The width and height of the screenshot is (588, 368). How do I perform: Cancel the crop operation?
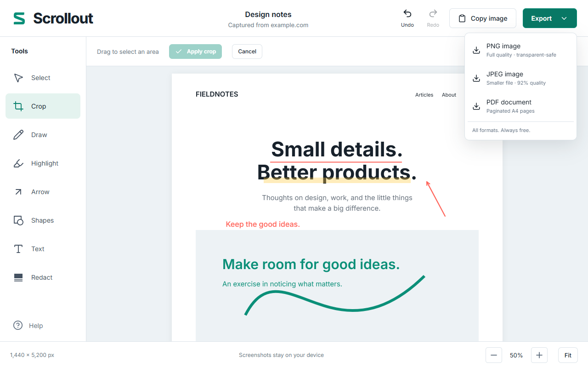click(x=247, y=52)
